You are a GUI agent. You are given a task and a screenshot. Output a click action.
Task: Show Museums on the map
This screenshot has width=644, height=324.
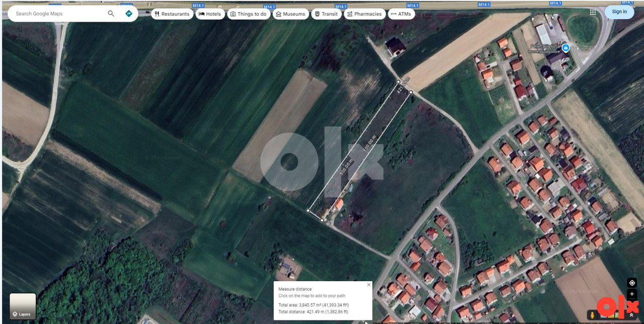[291, 14]
